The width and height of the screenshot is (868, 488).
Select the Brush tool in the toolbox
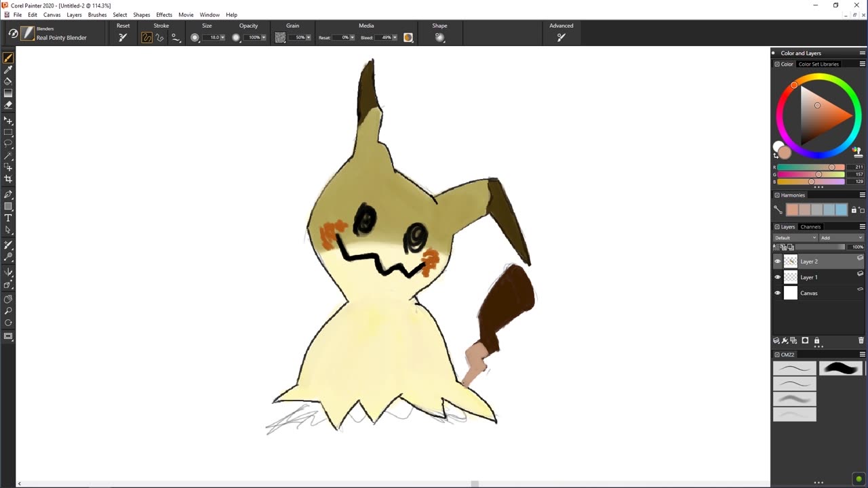[x=8, y=58]
